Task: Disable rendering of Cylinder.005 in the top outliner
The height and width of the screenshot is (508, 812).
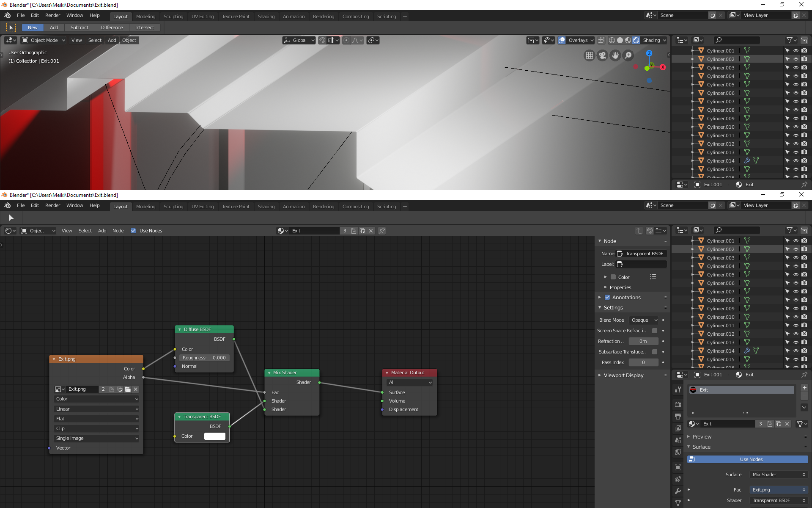Action: click(804, 85)
